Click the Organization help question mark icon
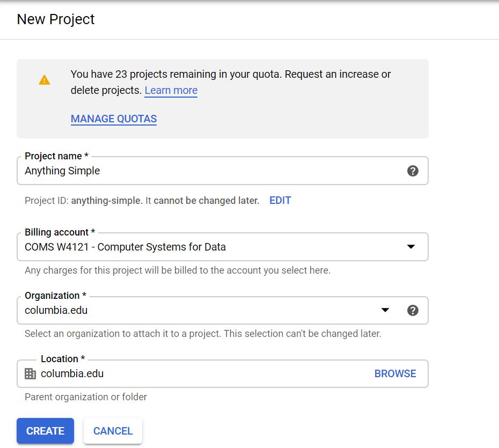Screen dimensions: 499x448 [413, 311]
